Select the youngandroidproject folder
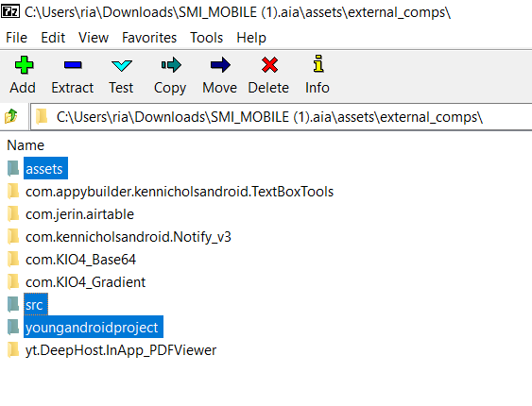Image resolution: width=532 pixels, height=406 pixels. pos(92,327)
